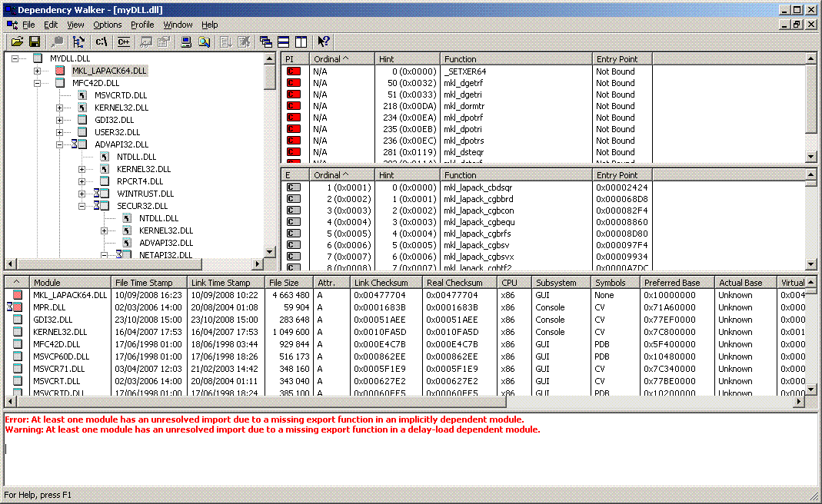
Task: Open the File menu
Action: (28, 25)
